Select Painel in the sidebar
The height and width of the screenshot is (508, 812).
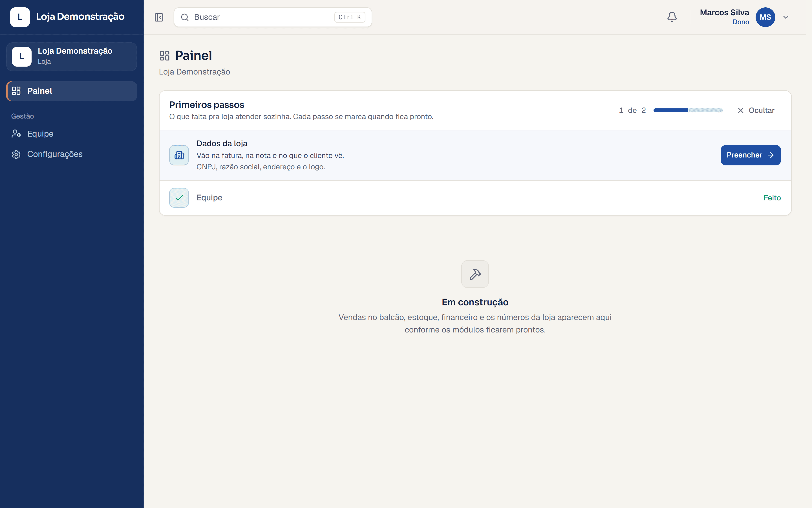tap(71, 91)
